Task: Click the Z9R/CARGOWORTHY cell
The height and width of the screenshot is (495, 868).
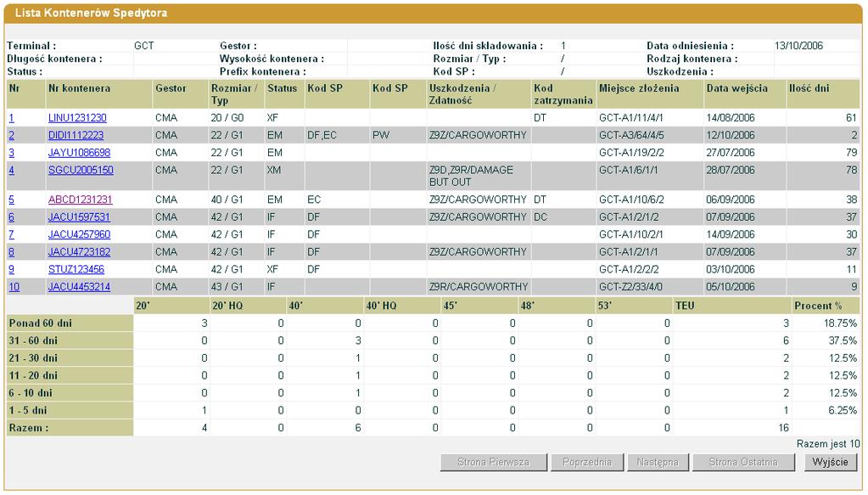Action: 479,287
